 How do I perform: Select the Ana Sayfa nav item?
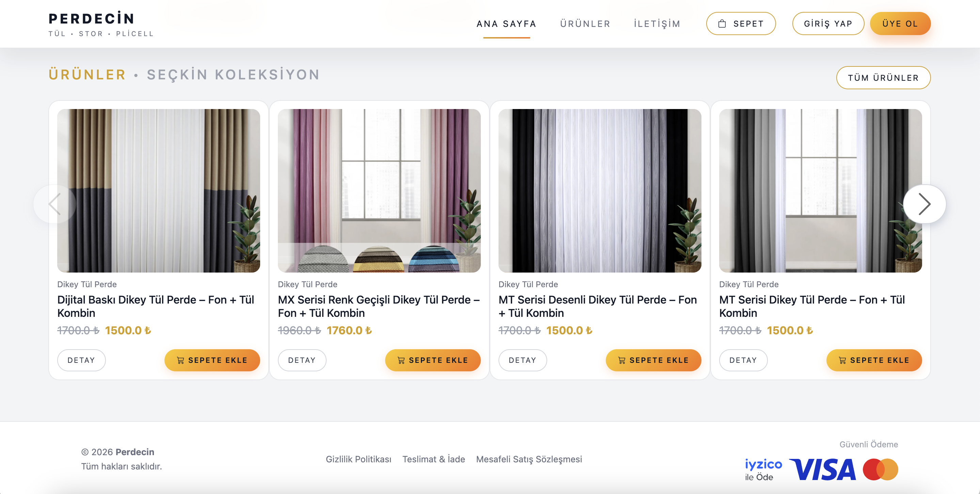pos(506,24)
